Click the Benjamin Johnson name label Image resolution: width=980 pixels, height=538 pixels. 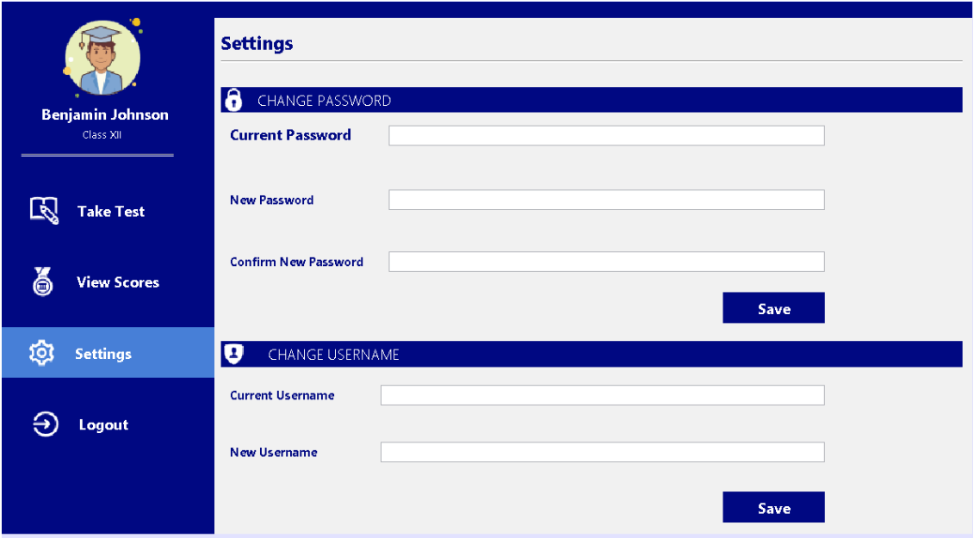pos(105,115)
